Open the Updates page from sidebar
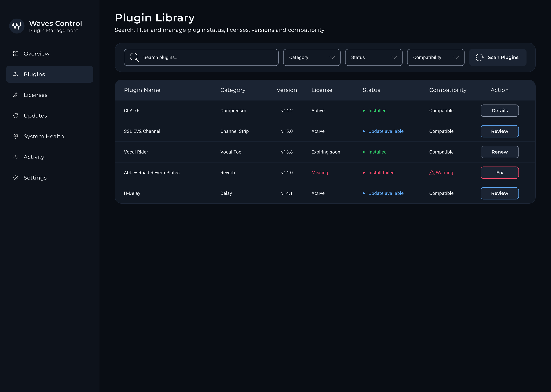551x392 pixels. click(50, 116)
